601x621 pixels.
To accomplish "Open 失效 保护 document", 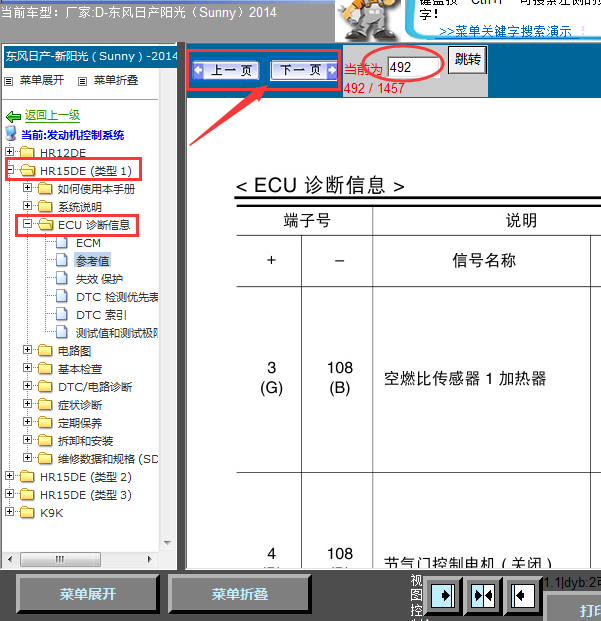I will click(99, 279).
